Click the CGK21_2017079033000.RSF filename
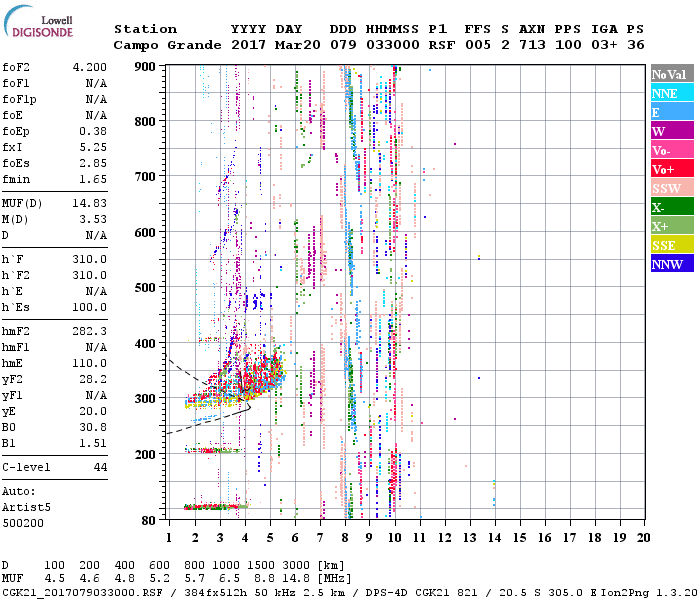The height and width of the screenshot is (600, 700). point(82,593)
